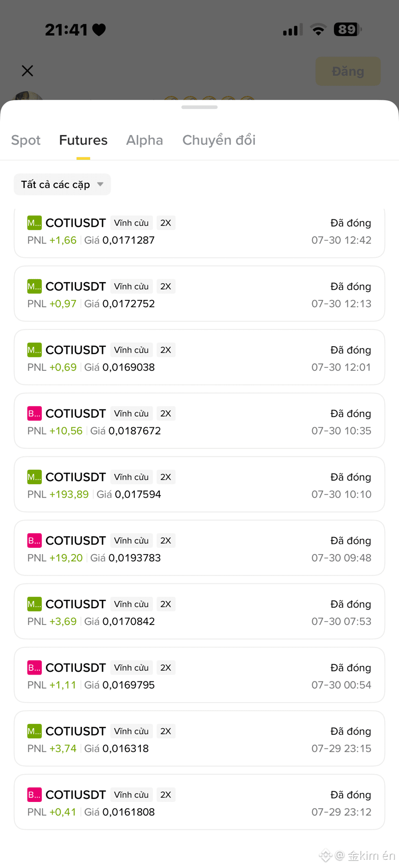Image resolution: width=399 pixels, height=868 pixels.
Task: Close the screen with the X icon
Action: [x=27, y=71]
